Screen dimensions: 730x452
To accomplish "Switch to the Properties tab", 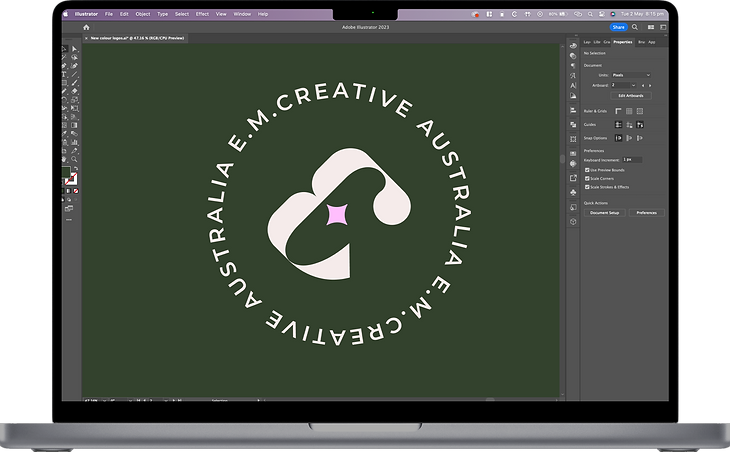I will click(x=622, y=42).
